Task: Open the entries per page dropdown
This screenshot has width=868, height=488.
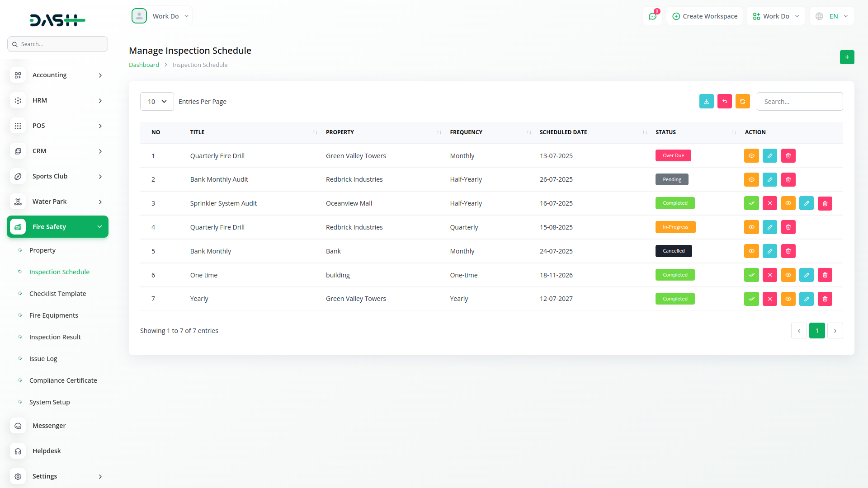Action: [x=157, y=102]
